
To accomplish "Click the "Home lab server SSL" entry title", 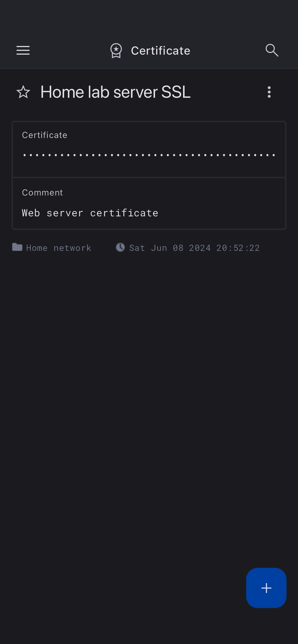I will coord(115,92).
